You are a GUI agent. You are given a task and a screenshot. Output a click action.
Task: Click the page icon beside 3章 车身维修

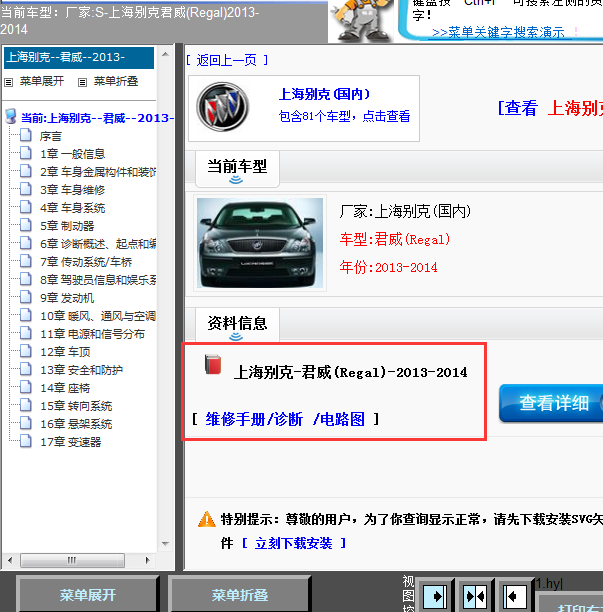(26, 189)
